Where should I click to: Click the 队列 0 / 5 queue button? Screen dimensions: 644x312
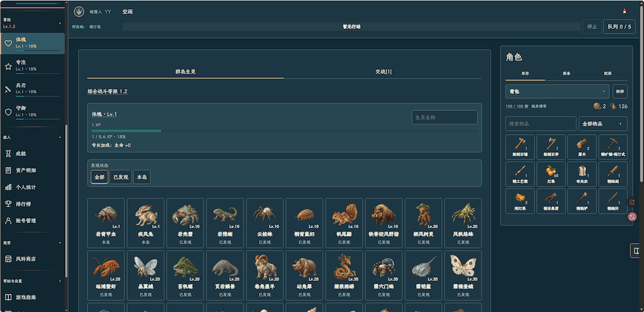click(x=620, y=26)
